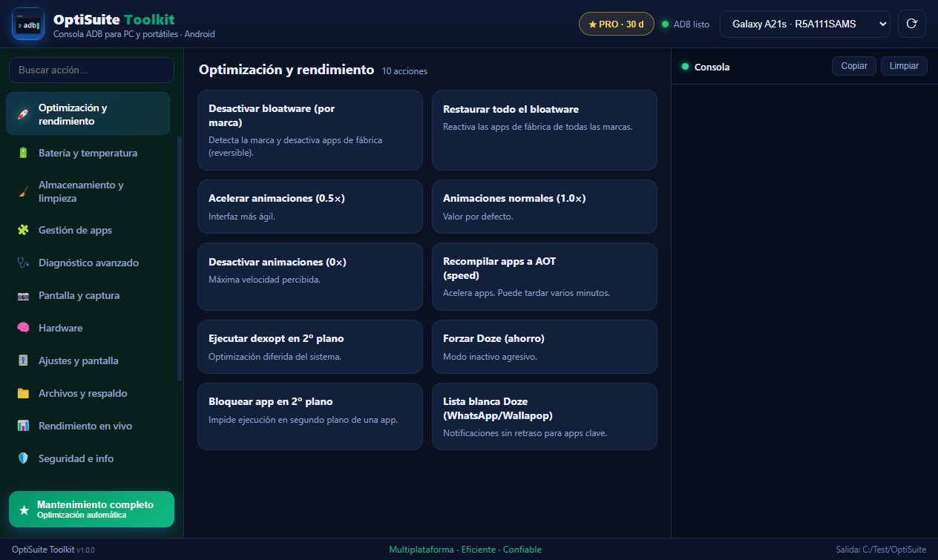Click 'Modo inactivo agresivo.' description text

click(490, 357)
